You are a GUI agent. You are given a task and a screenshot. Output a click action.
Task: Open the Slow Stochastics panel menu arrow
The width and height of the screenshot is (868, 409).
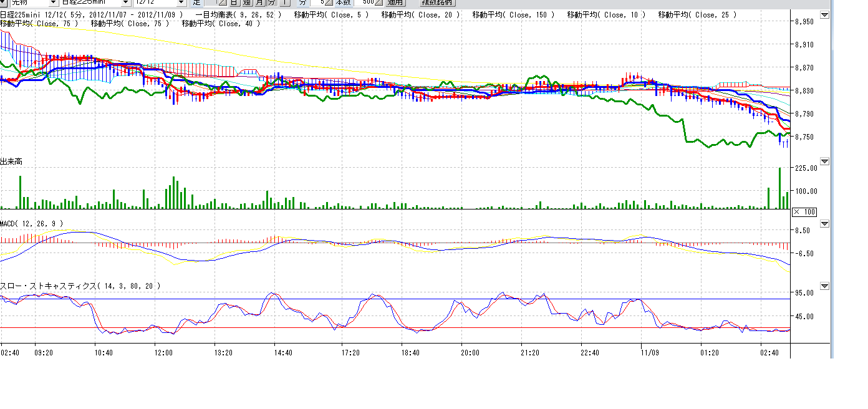(825, 286)
